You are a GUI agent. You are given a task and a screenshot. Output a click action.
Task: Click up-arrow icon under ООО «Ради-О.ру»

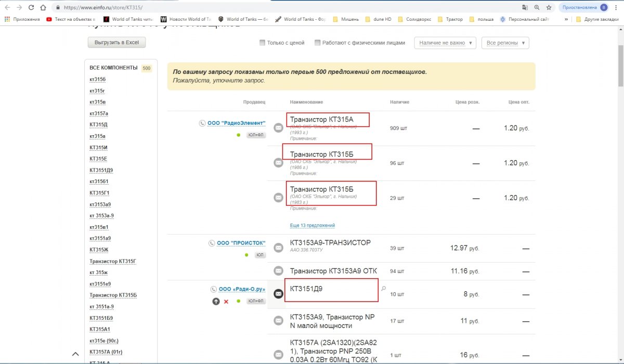[216, 302]
